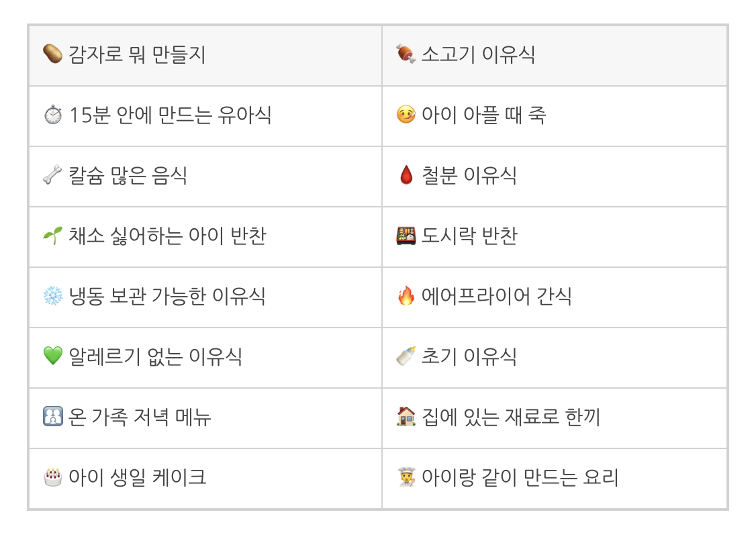The image size is (756, 537).
Task: Open '감자로 뭐 만들지' suggestion
Action: pyautogui.click(x=205, y=56)
